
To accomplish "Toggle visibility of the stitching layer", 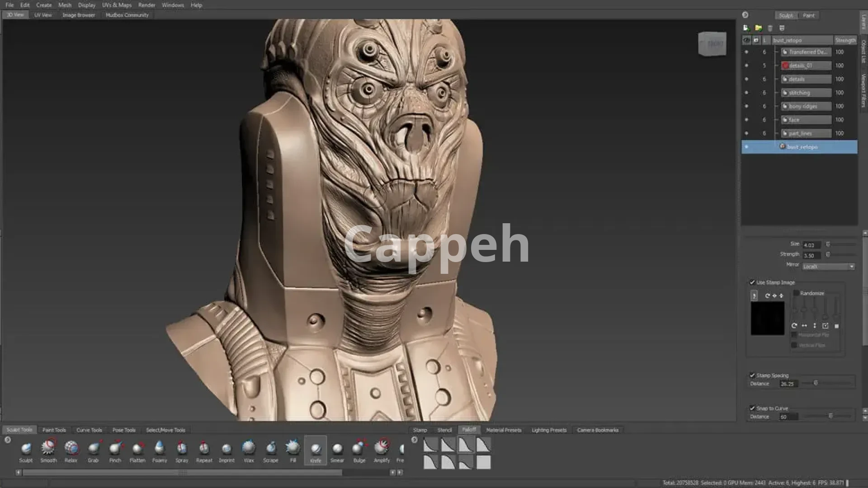I will pyautogui.click(x=746, y=93).
